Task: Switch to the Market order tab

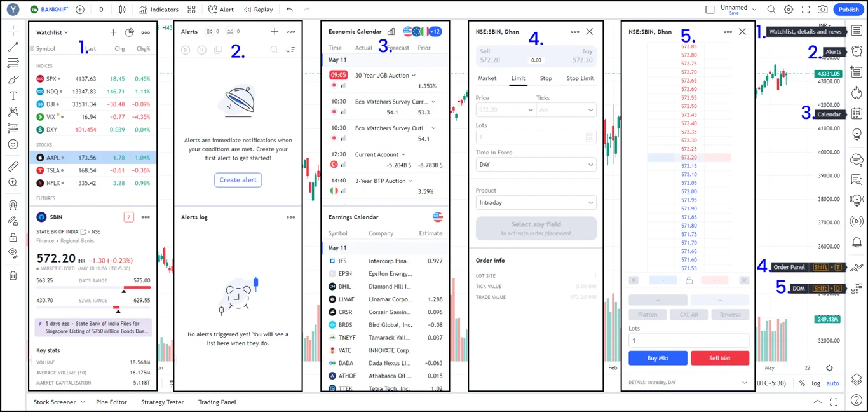Action: point(487,78)
